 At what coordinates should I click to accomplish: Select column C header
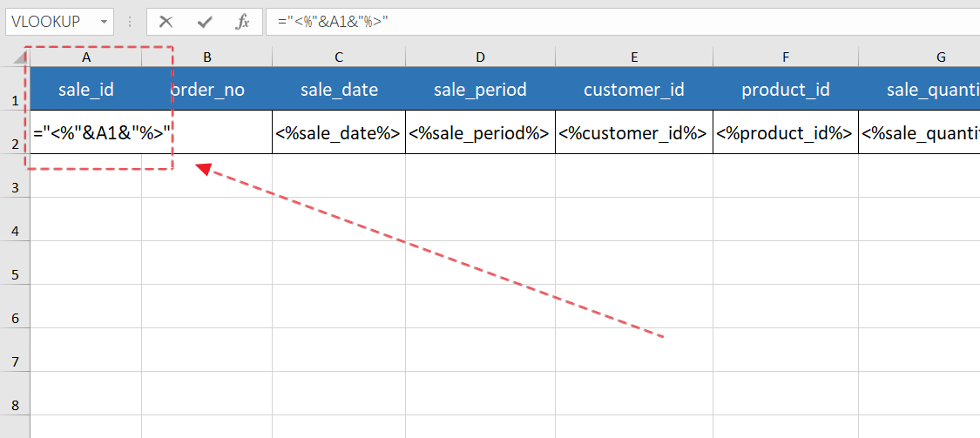click(x=339, y=57)
